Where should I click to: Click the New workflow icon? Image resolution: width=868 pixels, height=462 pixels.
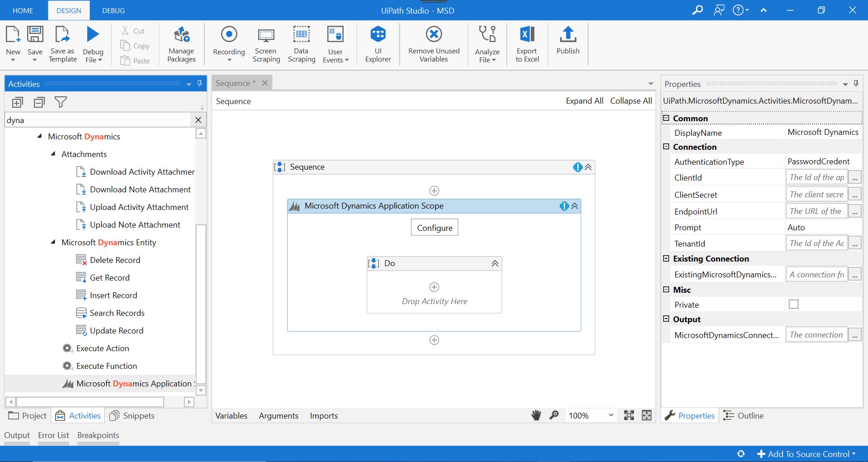click(13, 34)
